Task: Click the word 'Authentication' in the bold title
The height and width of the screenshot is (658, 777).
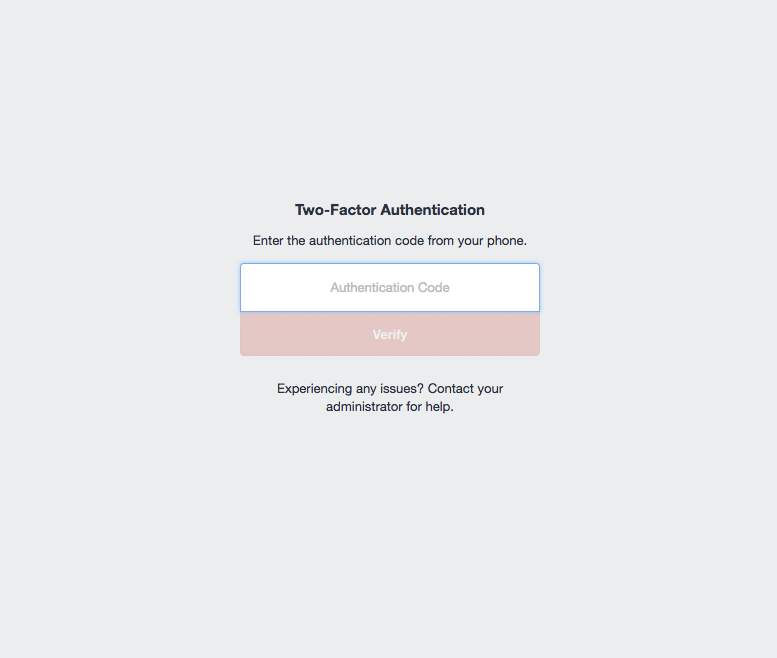Action: click(433, 210)
